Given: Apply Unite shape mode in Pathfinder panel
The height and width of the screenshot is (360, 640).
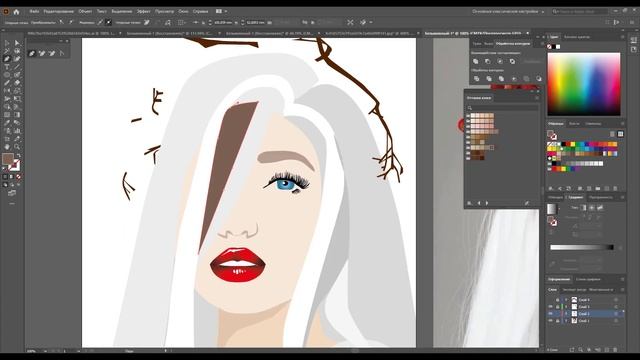Looking at the screenshot, I should click(x=476, y=61).
